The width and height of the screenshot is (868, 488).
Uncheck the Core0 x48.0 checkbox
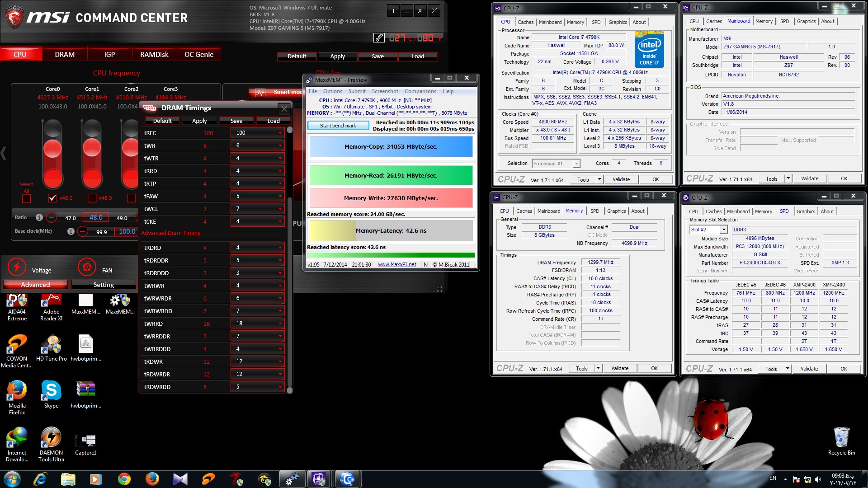point(52,198)
